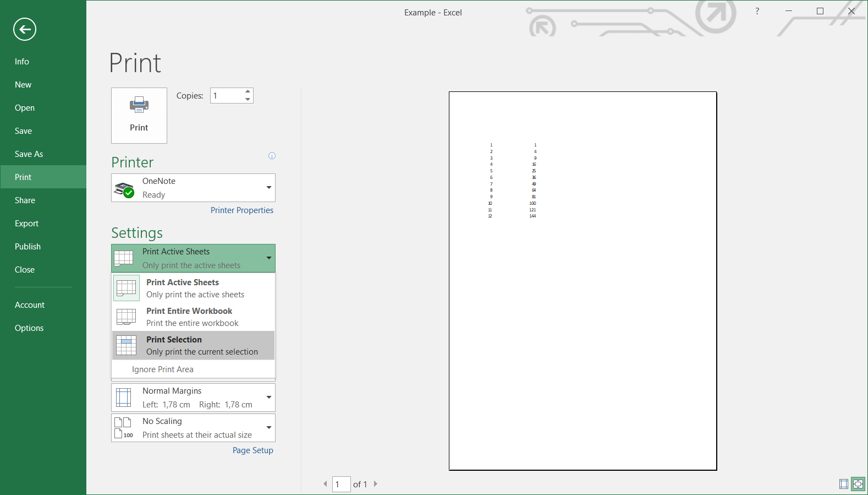Go to next page arrow in preview
This screenshot has width=868, height=495.
pos(376,484)
